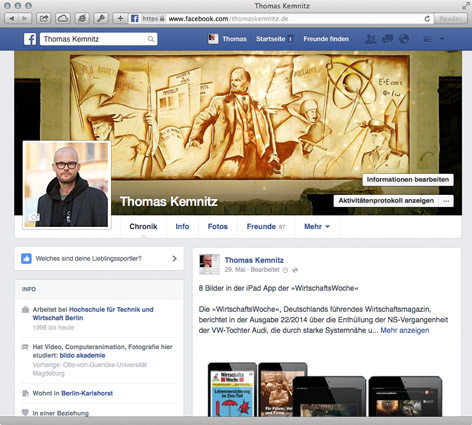Go to Startseite in the top bar

click(x=270, y=39)
